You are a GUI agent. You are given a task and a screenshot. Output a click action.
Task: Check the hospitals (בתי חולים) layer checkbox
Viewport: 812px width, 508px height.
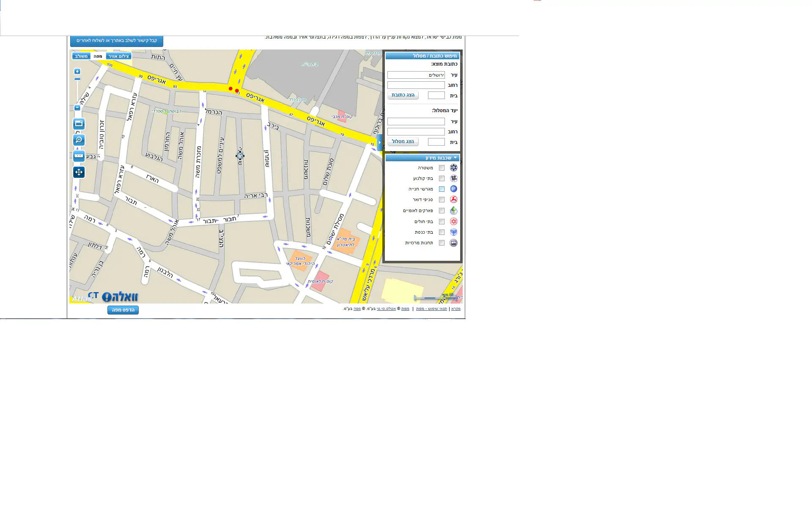pyautogui.click(x=442, y=222)
